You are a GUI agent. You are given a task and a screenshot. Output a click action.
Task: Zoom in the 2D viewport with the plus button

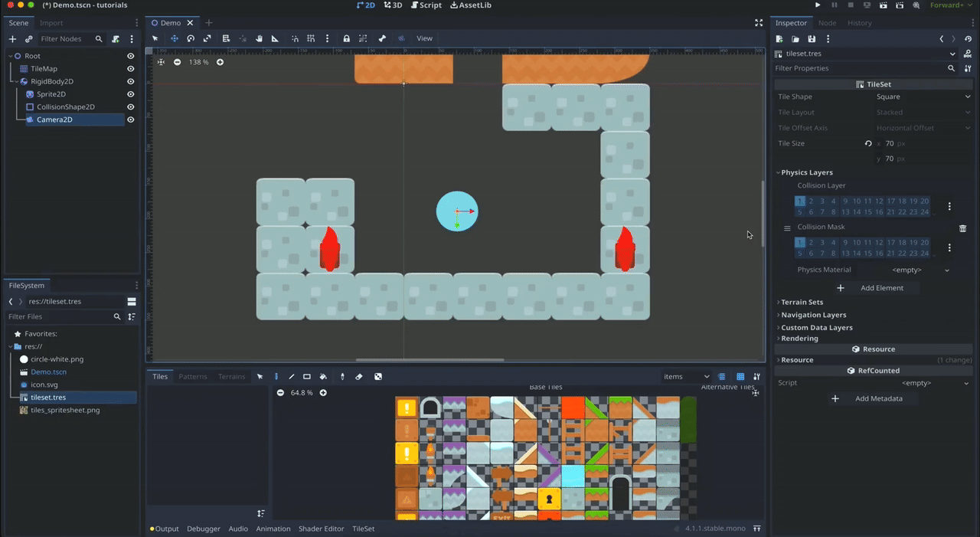tap(220, 62)
